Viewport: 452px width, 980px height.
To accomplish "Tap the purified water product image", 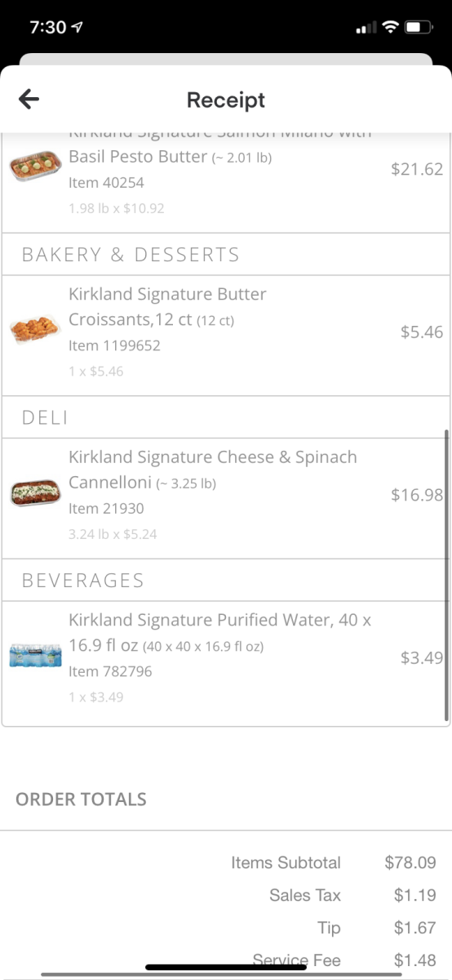I will [36, 656].
